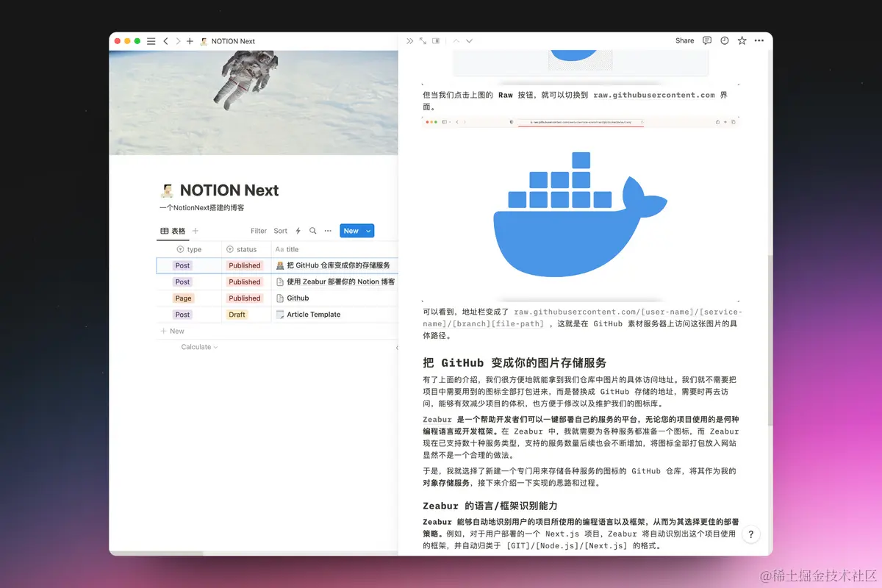Open the Filter options
The width and height of the screenshot is (882, 588).
pyautogui.click(x=259, y=231)
